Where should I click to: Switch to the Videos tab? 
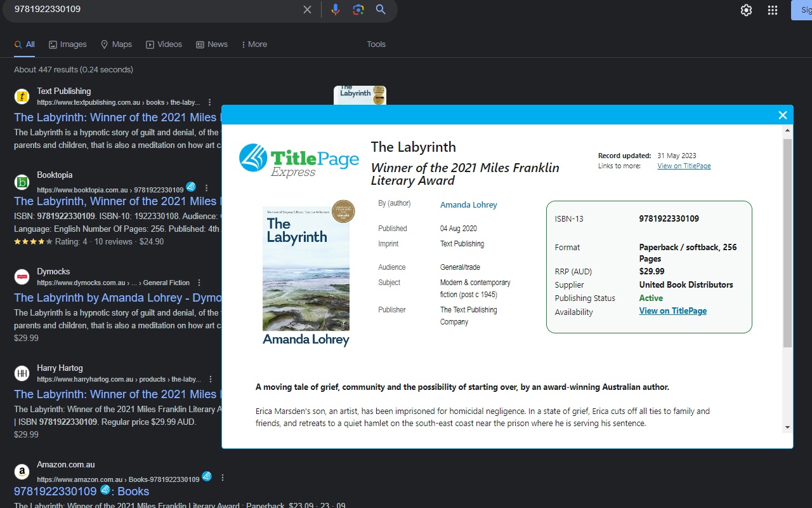tap(164, 44)
